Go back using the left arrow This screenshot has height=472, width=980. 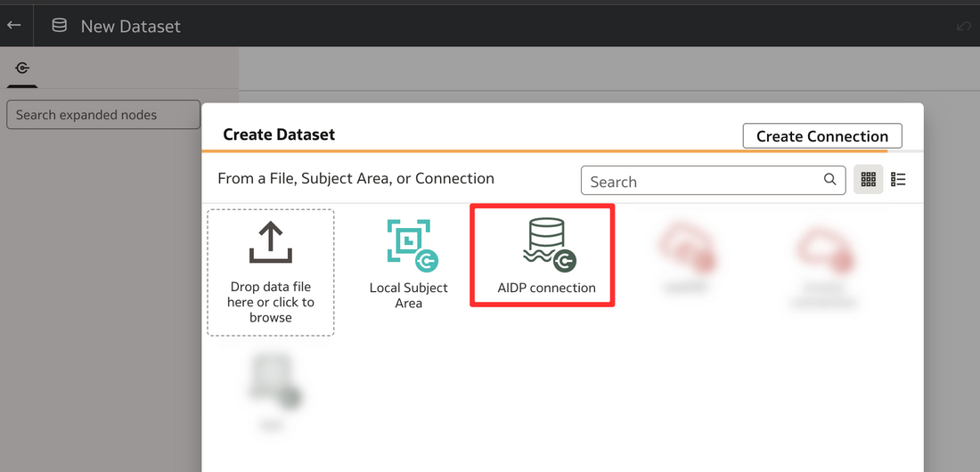tap(13, 26)
